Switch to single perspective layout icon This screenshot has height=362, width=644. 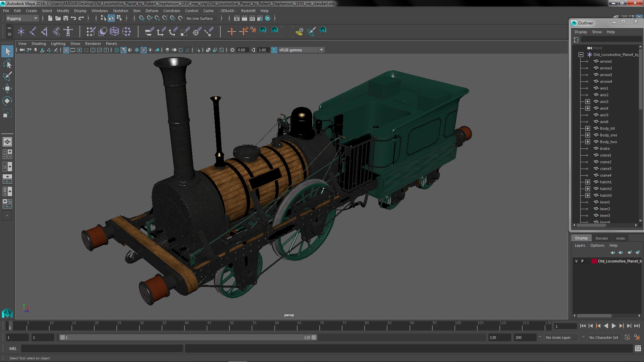7,142
